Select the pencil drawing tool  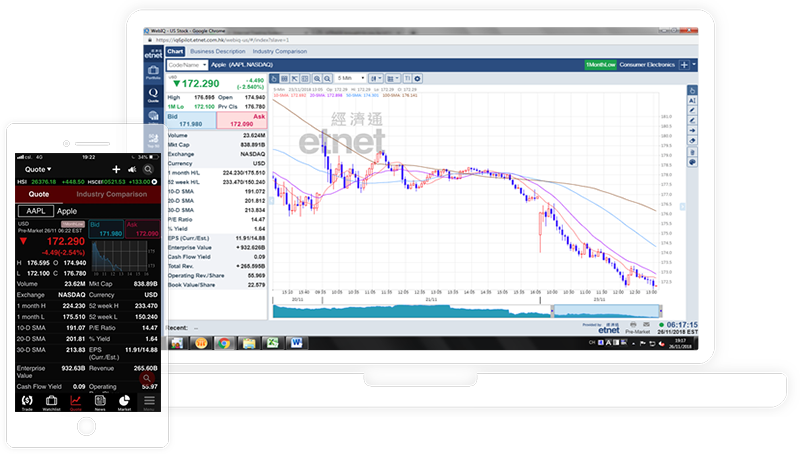click(692, 110)
